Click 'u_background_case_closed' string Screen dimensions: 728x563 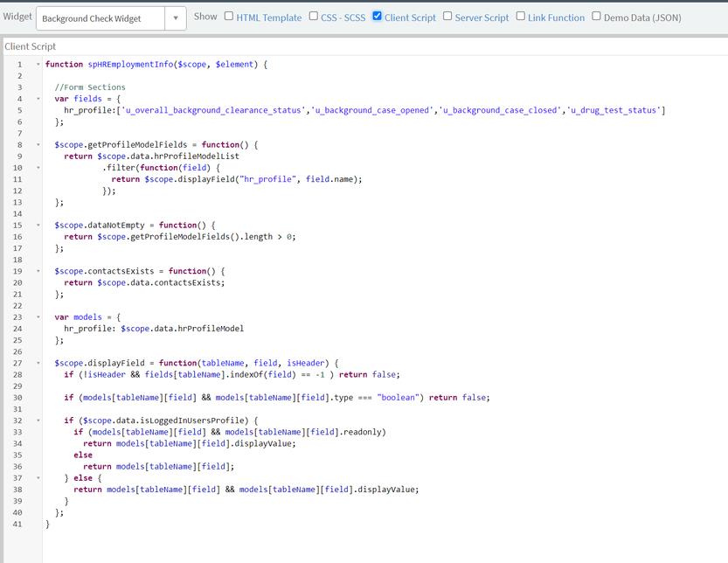tap(500, 110)
